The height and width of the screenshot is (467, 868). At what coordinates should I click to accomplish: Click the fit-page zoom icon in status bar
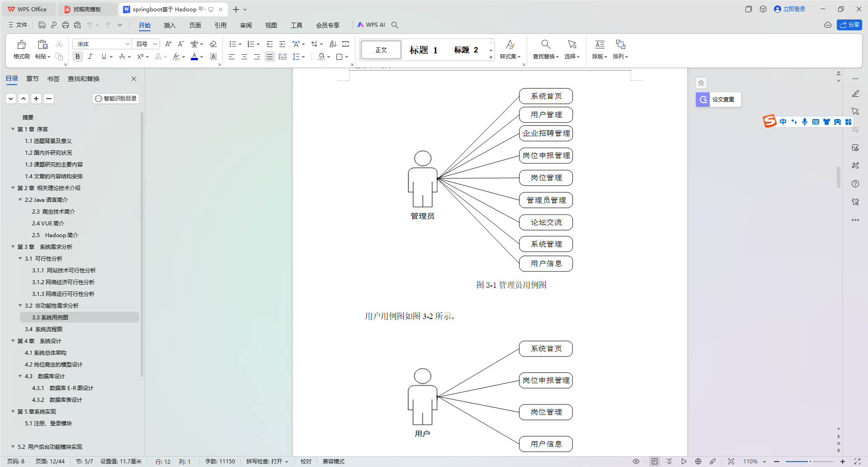pyautogui.click(x=731, y=462)
